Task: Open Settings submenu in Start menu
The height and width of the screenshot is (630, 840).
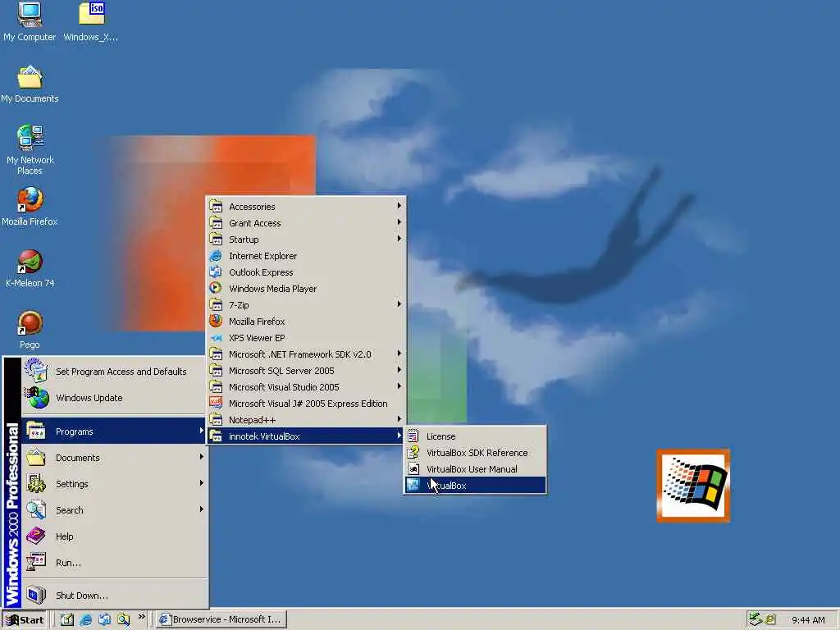Action: 113,484
